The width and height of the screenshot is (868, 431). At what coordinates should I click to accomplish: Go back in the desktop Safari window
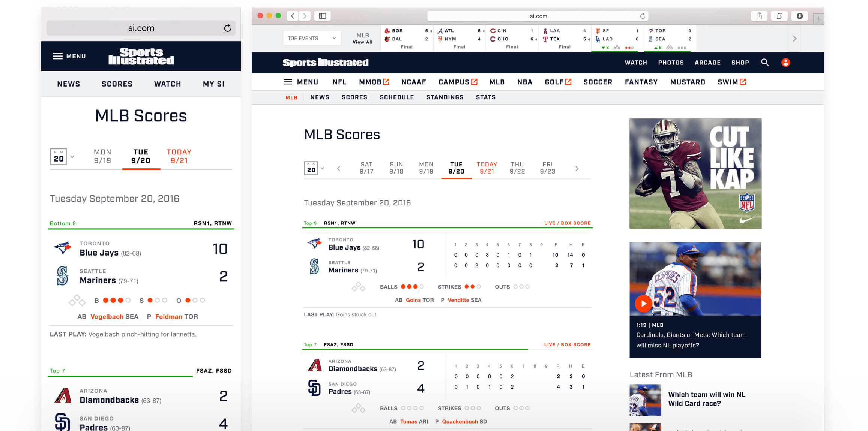point(293,16)
